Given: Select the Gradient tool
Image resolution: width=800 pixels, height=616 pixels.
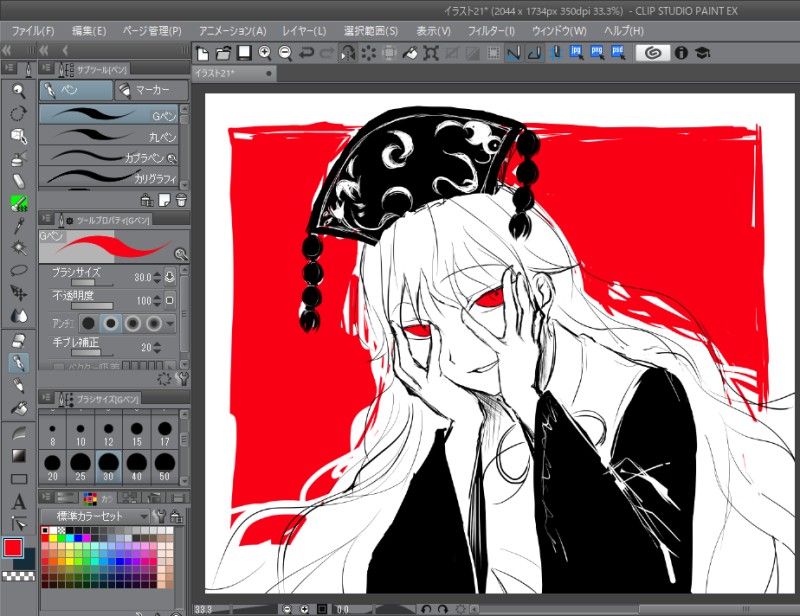Looking at the screenshot, I should point(19,456).
